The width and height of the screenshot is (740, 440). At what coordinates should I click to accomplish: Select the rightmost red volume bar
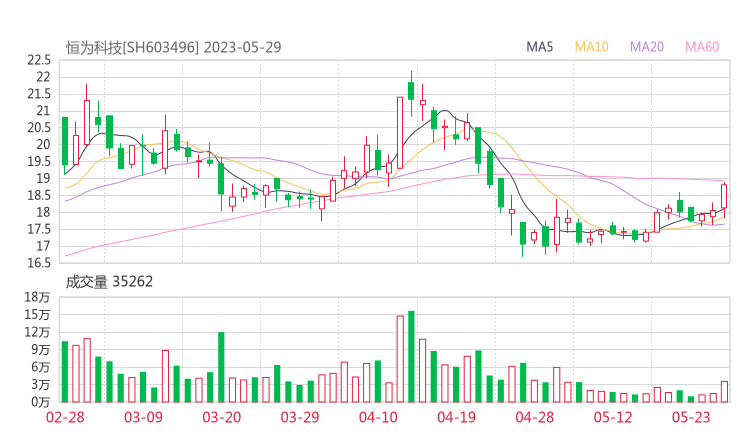click(x=724, y=391)
